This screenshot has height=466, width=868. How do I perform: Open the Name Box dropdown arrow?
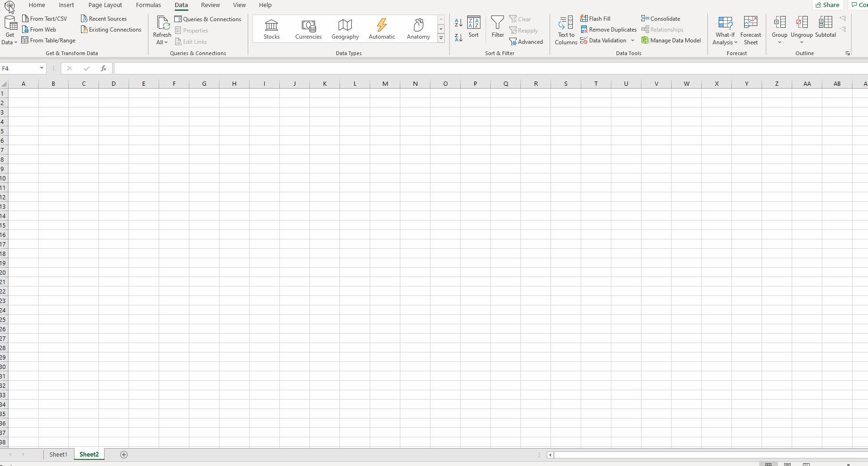[x=41, y=68]
